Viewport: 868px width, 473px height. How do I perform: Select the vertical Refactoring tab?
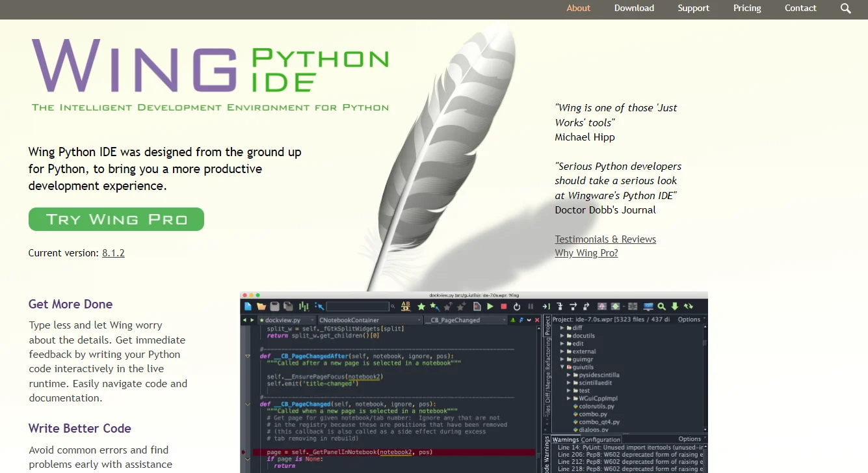pos(547,355)
